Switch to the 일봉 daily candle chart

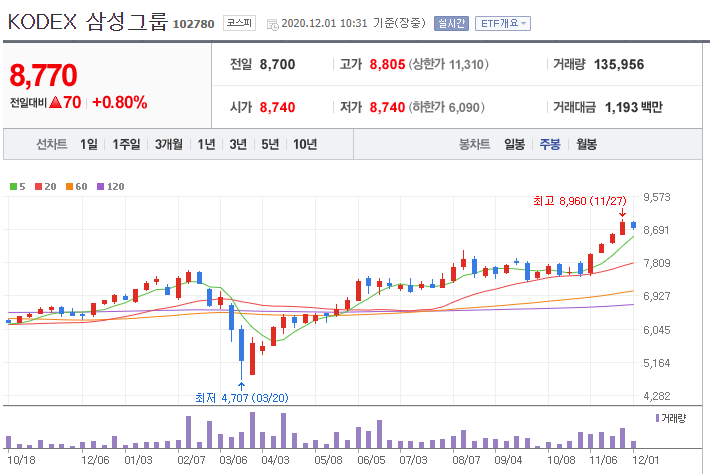pyautogui.click(x=514, y=144)
